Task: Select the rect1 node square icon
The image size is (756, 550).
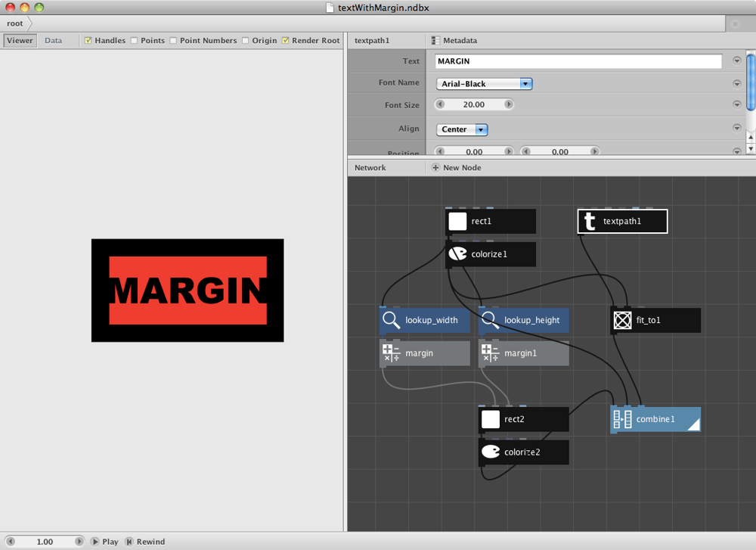Action: [457, 222]
